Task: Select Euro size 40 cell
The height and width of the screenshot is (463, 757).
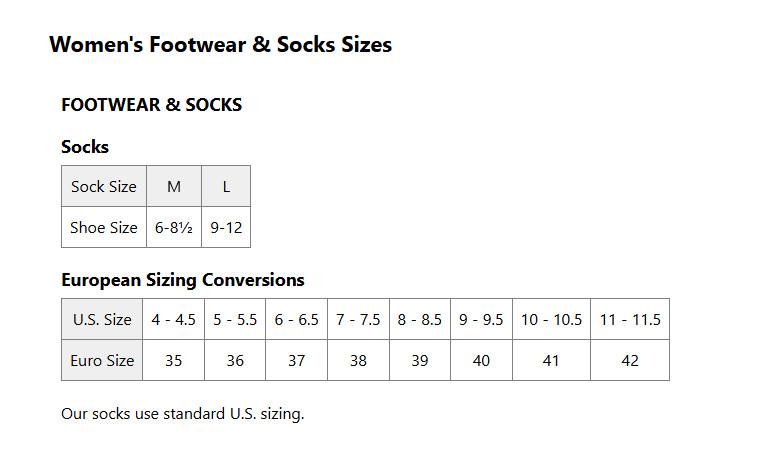Action: (x=481, y=361)
